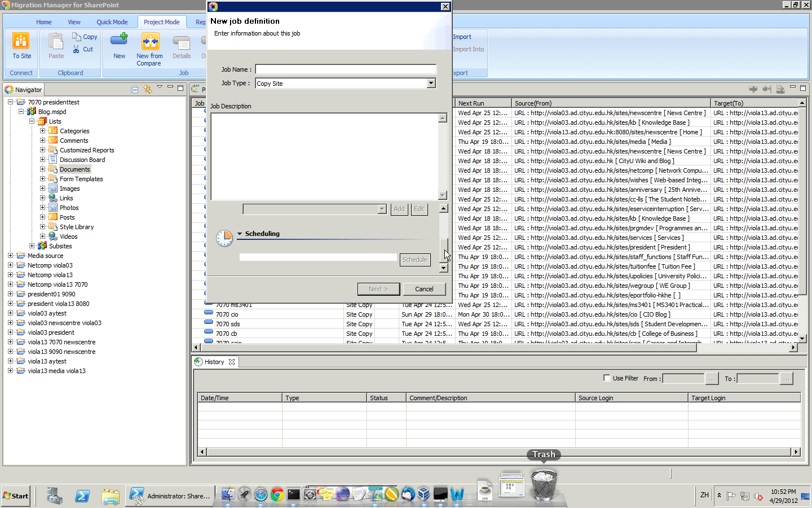Viewport: 812px width, 508px height.
Task: Click the JAR file icon in dock
Action: (x=485, y=489)
